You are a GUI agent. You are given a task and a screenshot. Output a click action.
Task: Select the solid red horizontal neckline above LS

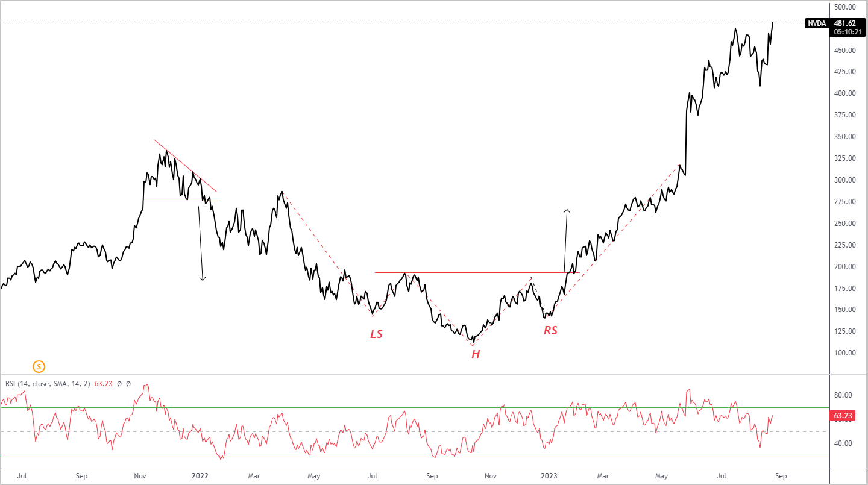(x=477, y=273)
